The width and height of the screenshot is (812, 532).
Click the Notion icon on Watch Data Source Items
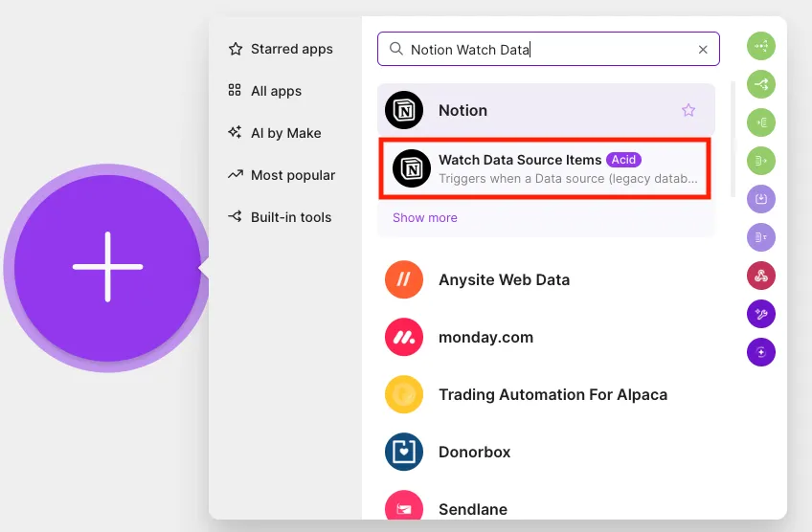pyautogui.click(x=412, y=168)
